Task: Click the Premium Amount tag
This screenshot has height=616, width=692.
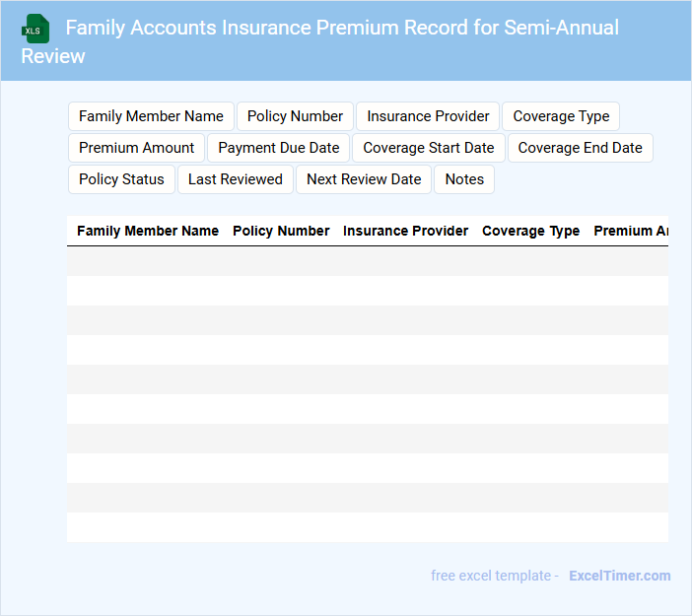Action: [x=137, y=148]
